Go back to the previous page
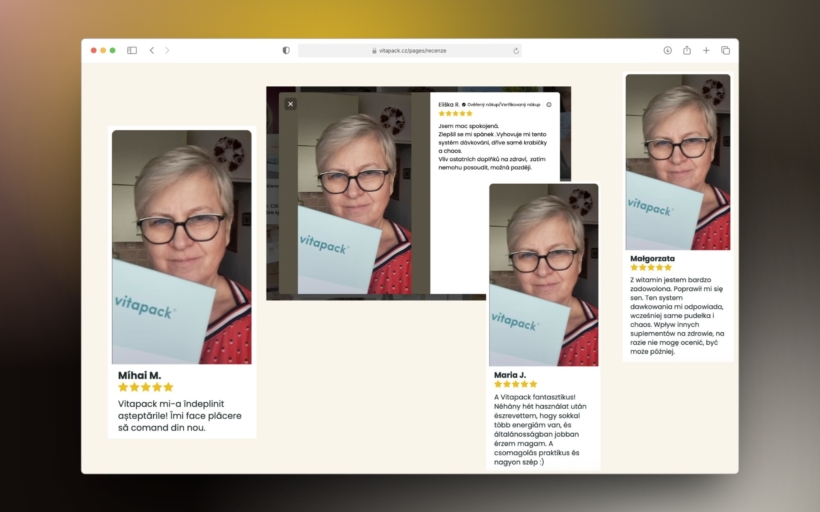820x512 pixels. (x=152, y=50)
